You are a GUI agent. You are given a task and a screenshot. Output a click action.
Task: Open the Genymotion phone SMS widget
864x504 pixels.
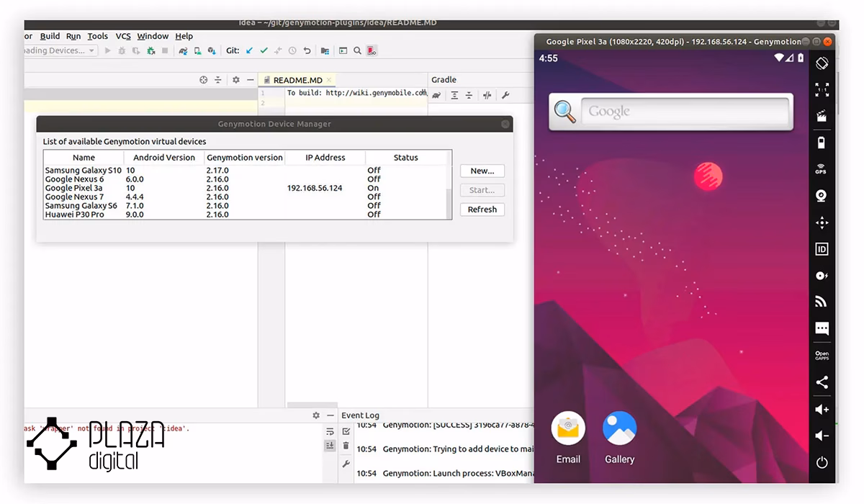coord(822,329)
